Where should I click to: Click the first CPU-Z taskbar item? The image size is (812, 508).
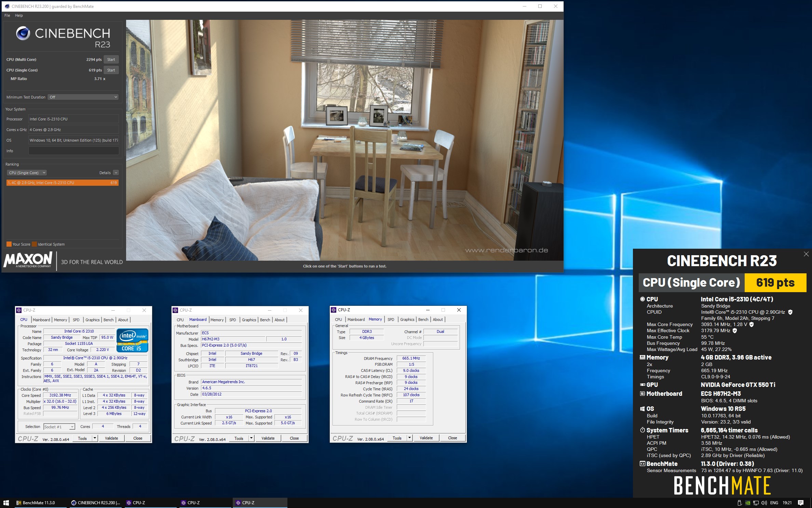tap(150, 503)
